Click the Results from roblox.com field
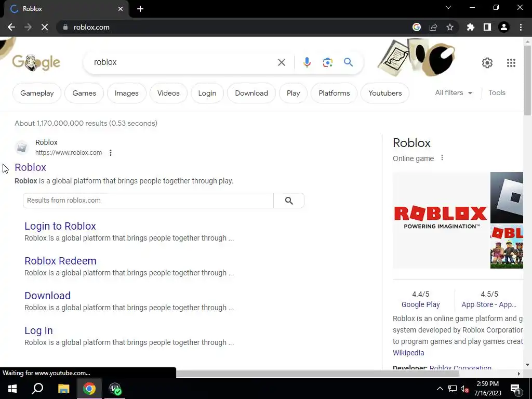Screen dimensions: 532x399 pyautogui.click(x=148, y=201)
